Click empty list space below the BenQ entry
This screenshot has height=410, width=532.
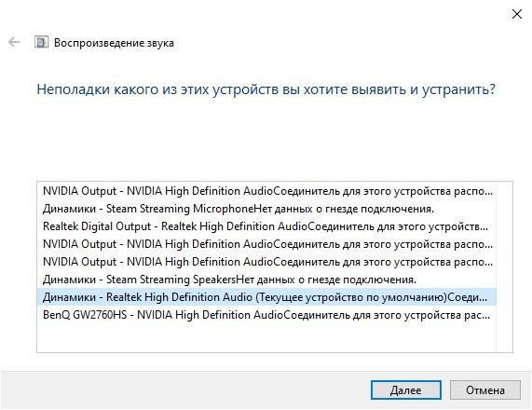tap(266, 337)
